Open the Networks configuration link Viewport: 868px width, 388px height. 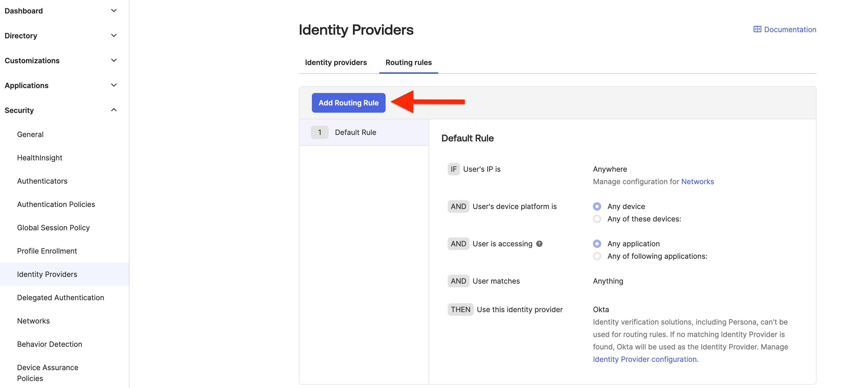click(697, 181)
